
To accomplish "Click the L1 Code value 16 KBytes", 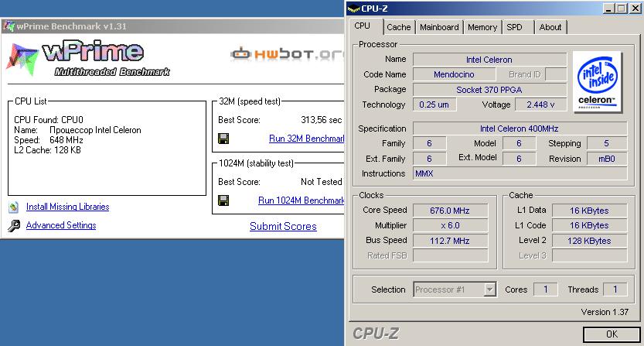I will tap(589, 225).
